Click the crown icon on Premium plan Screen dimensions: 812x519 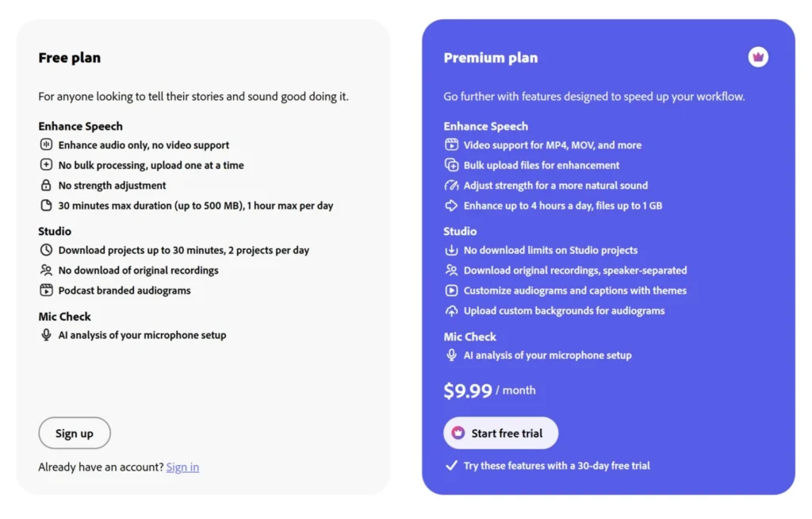pyautogui.click(x=758, y=57)
